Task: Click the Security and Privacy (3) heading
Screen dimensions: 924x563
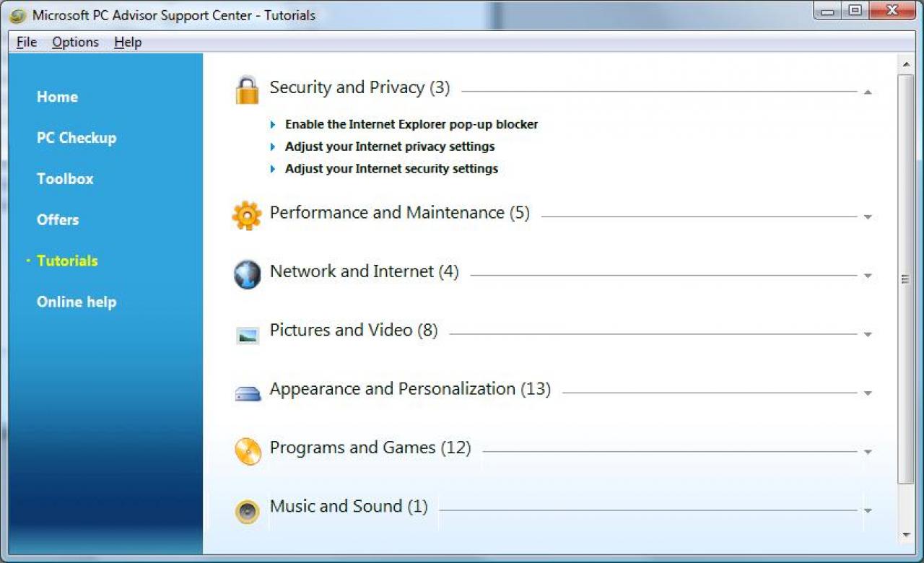Action: [359, 87]
